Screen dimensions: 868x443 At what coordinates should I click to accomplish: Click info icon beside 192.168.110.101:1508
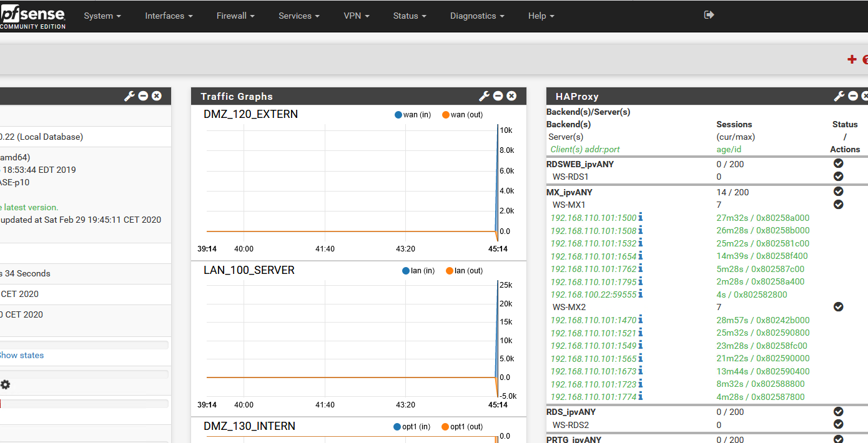click(x=640, y=230)
